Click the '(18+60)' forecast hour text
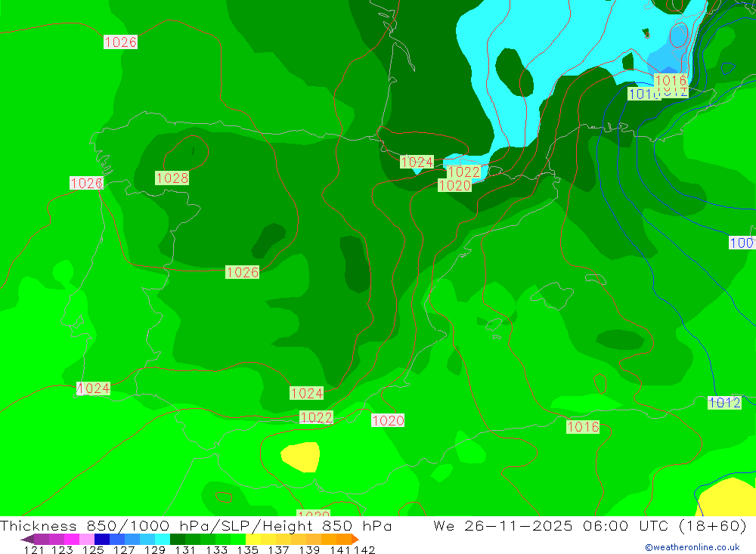 pyautogui.click(x=713, y=525)
